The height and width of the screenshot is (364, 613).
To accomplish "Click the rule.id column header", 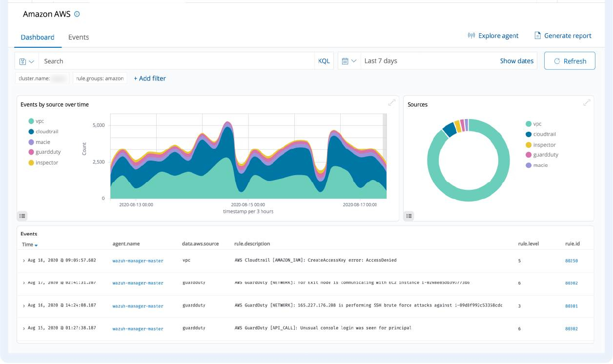I will pos(572,243).
